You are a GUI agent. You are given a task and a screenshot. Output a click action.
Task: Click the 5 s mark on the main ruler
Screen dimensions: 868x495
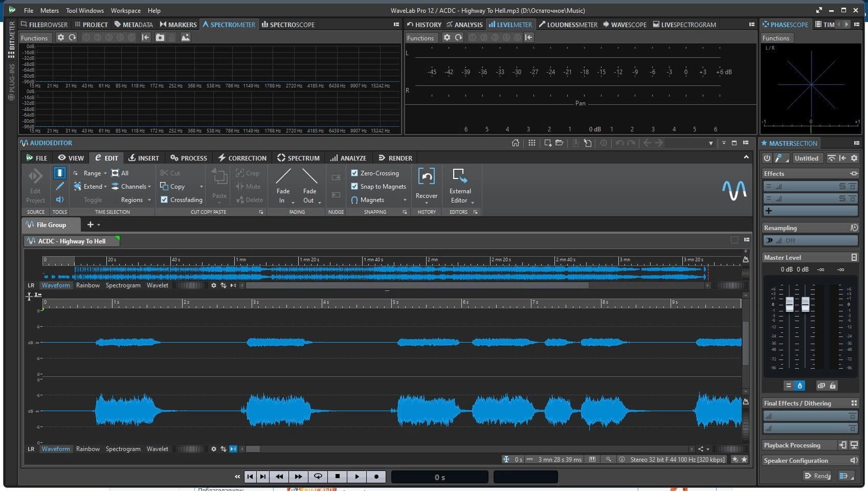[394, 303]
